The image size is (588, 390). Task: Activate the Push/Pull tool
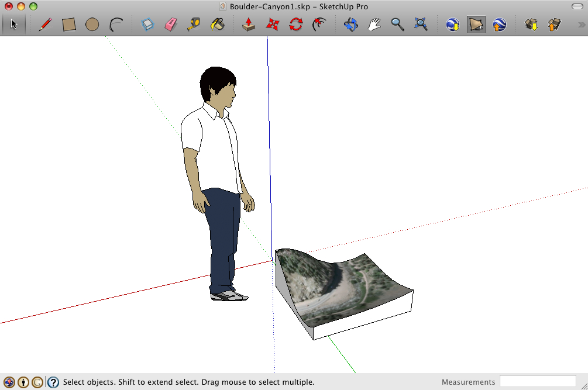point(249,25)
